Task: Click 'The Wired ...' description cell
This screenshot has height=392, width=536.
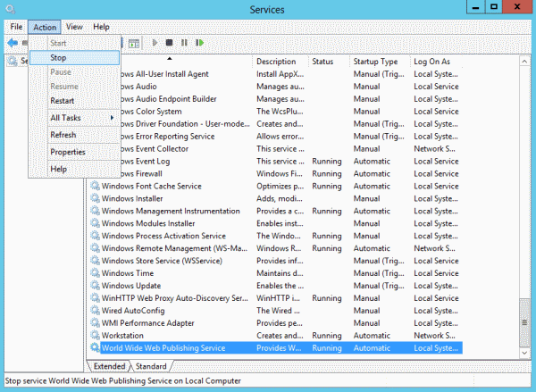Action: point(278,311)
